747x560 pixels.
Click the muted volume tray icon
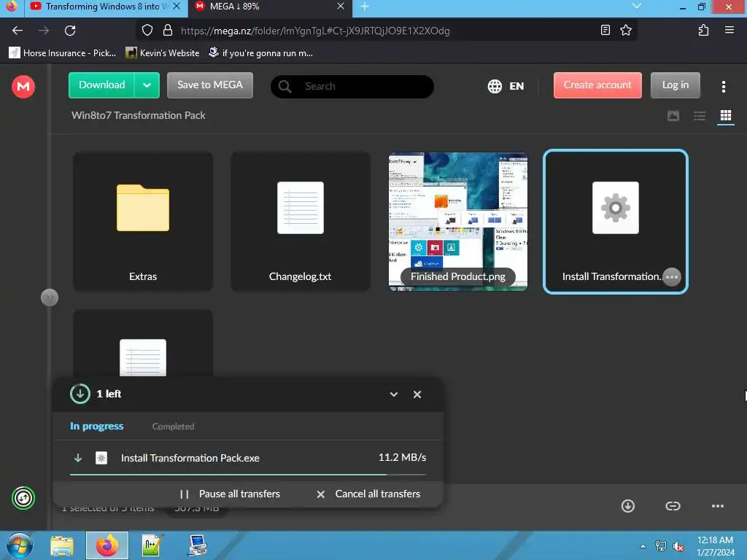pyautogui.click(x=678, y=546)
